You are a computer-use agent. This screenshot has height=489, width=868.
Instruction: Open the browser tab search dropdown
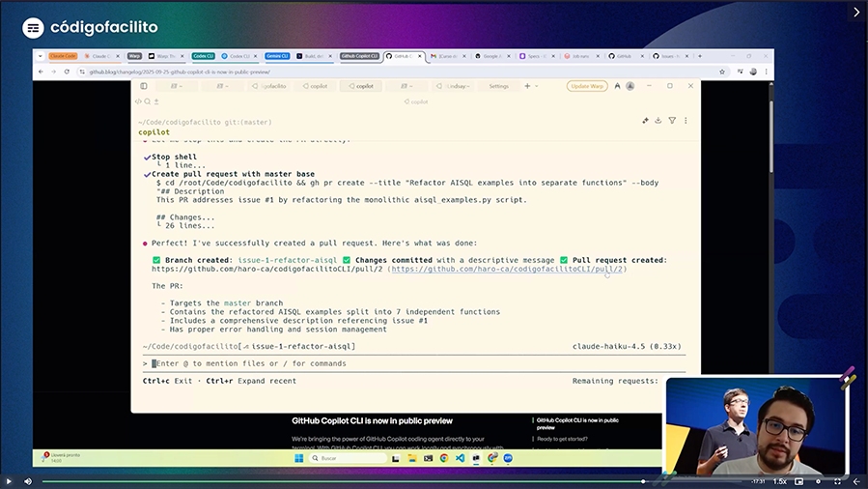pos(40,57)
